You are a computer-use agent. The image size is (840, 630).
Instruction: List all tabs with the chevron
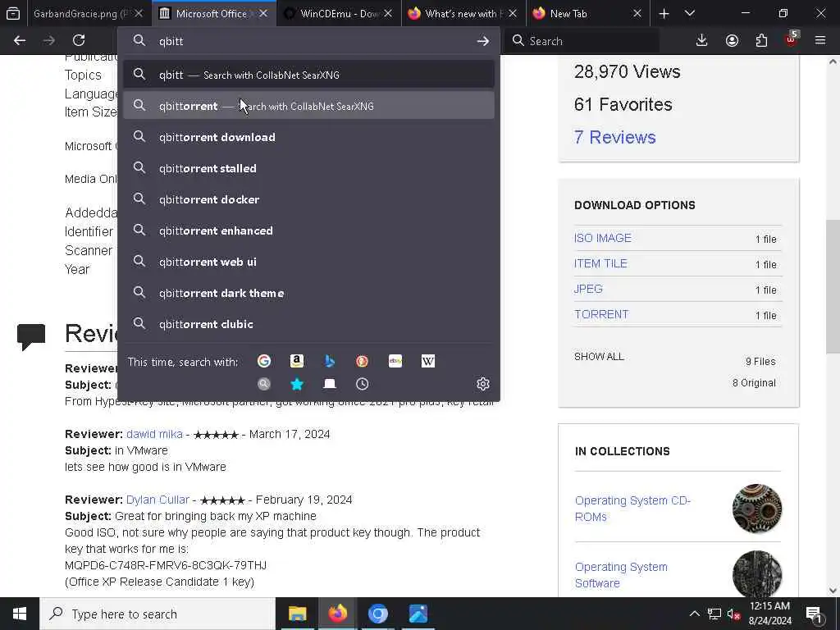click(690, 13)
